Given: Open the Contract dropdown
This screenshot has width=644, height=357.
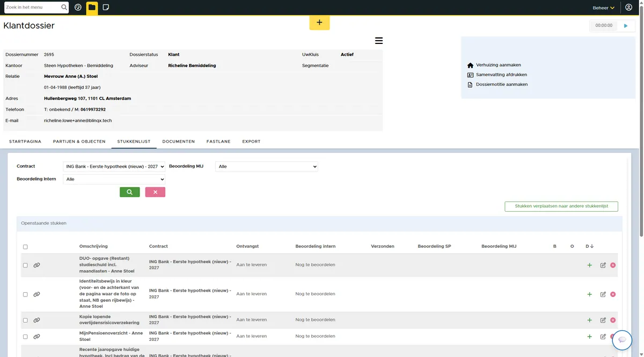Looking at the screenshot, I should coord(114,167).
